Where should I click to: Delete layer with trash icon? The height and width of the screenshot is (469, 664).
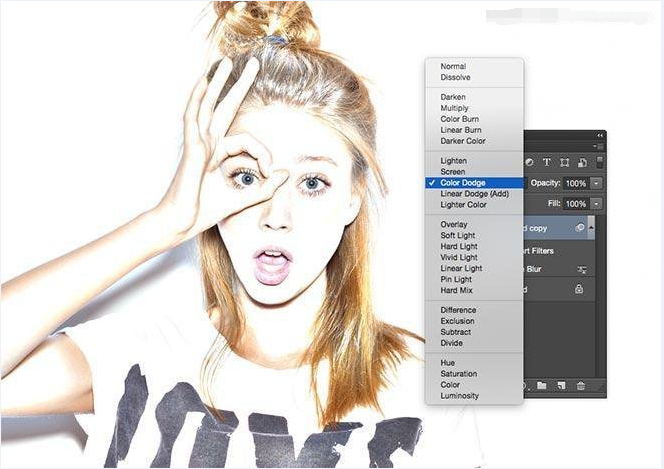pos(581,386)
